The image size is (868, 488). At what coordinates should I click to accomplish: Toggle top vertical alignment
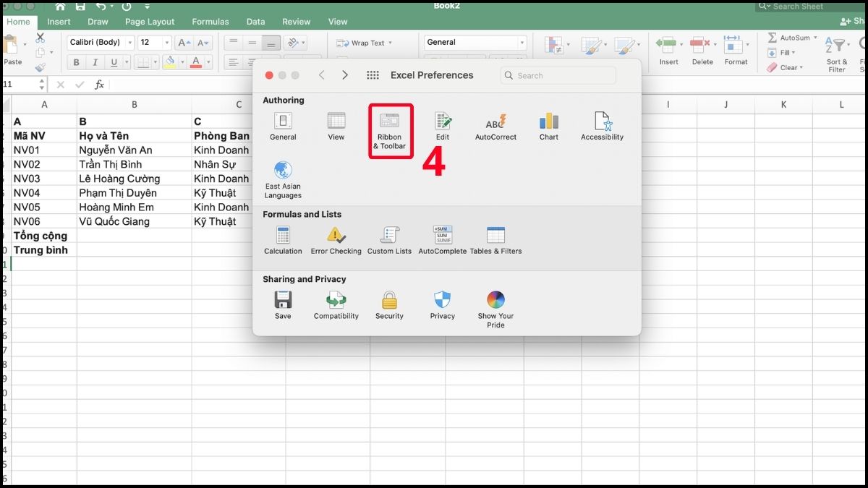(x=233, y=43)
